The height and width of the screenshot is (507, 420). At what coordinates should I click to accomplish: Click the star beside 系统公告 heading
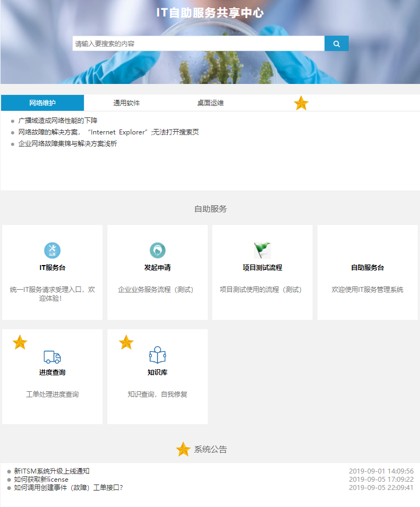183,449
